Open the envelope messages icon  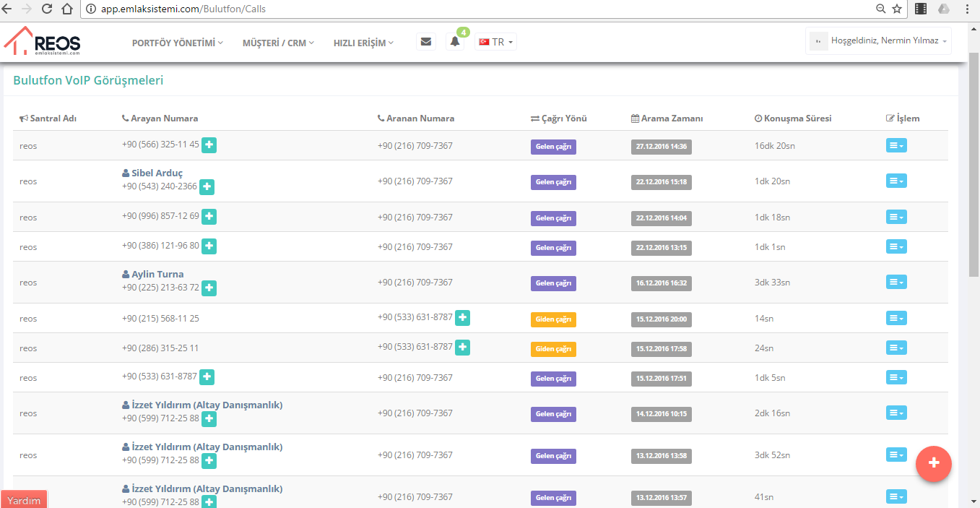pyautogui.click(x=426, y=42)
